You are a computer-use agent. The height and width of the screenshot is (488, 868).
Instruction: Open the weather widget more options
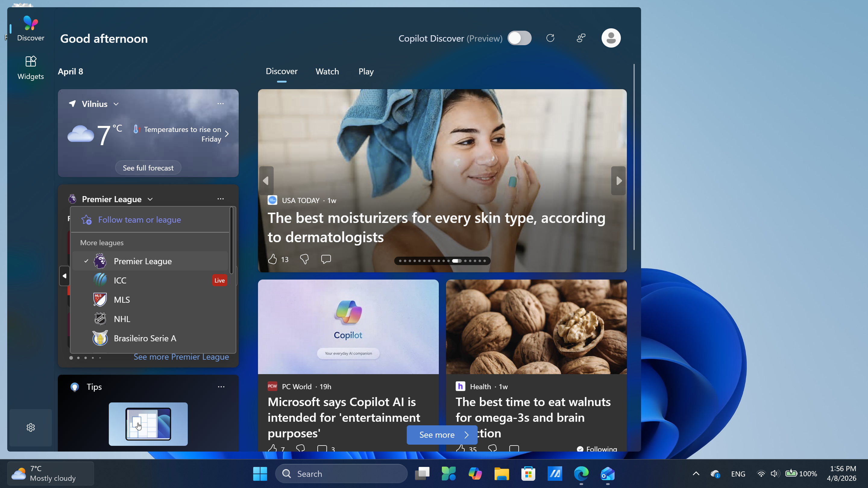pos(221,104)
